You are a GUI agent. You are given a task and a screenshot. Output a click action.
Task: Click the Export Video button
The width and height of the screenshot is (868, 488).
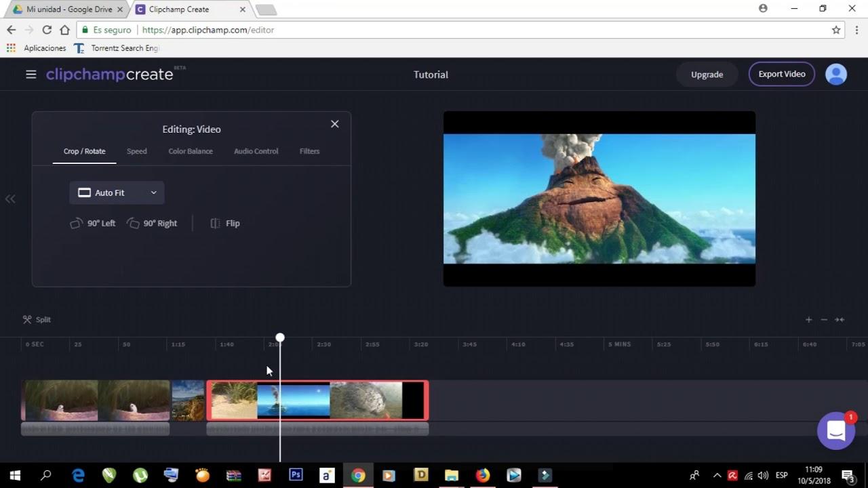click(781, 75)
